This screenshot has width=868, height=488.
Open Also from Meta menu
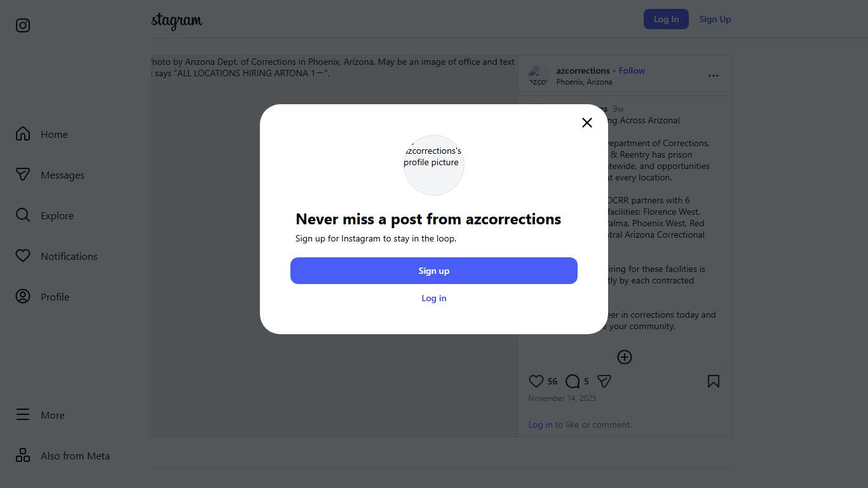[23, 456]
